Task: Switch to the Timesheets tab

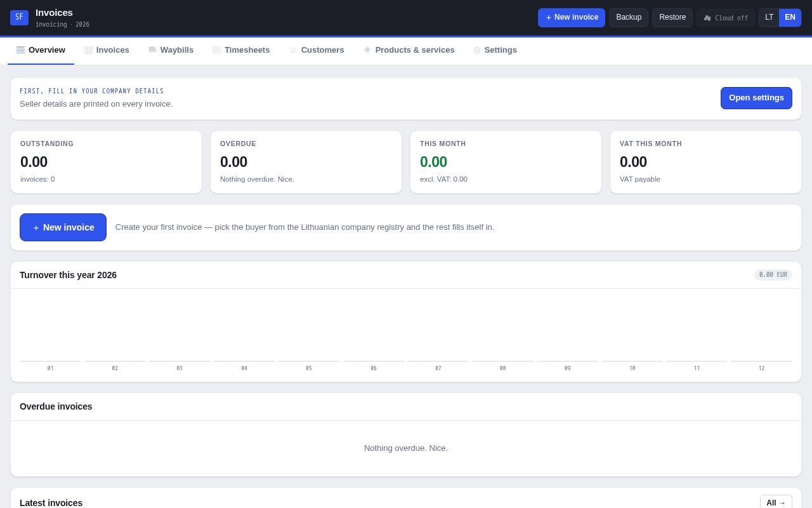Action: [x=241, y=50]
